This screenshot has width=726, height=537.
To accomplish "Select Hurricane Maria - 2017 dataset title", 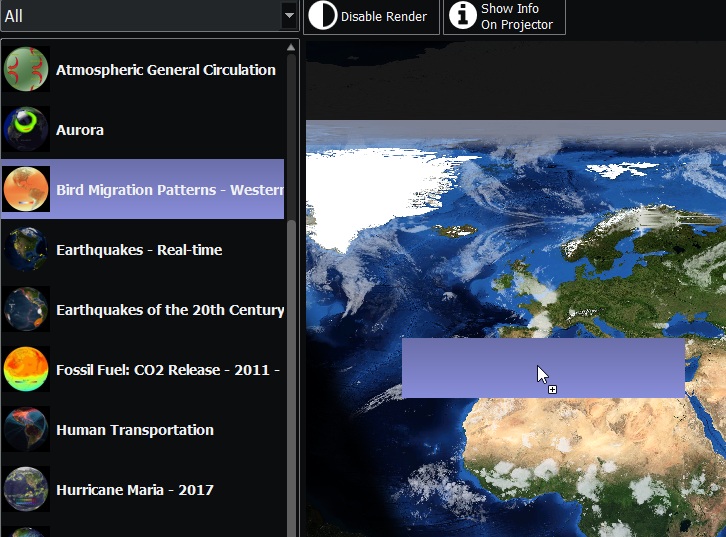I will pyautogui.click(x=135, y=490).
